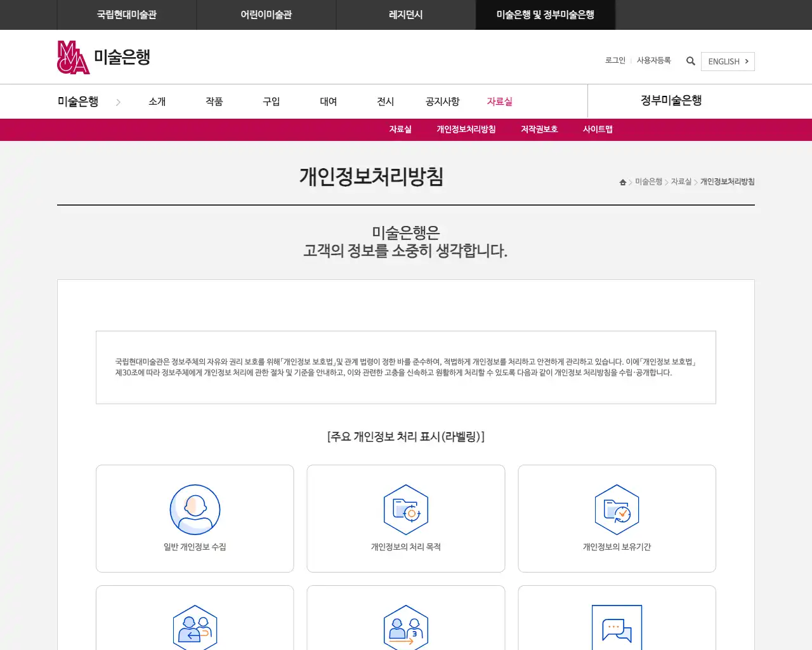Click the [주요 개인정보 처리 표시(라벨링)] heading
The height and width of the screenshot is (650, 812).
(x=406, y=437)
